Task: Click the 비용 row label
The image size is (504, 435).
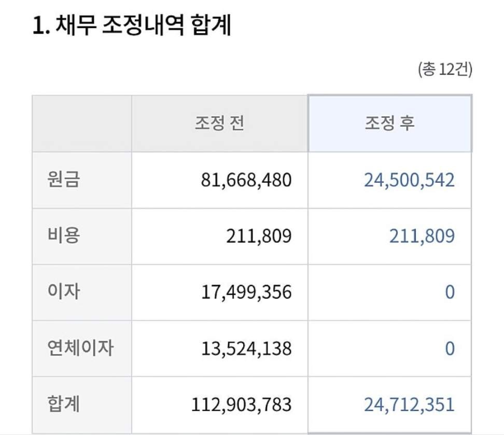Action: point(63,235)
